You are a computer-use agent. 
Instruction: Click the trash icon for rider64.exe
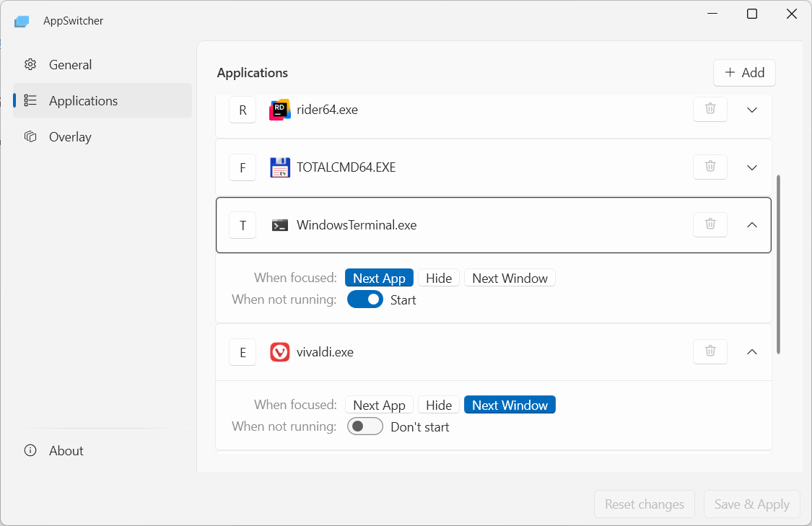[710, 109]
